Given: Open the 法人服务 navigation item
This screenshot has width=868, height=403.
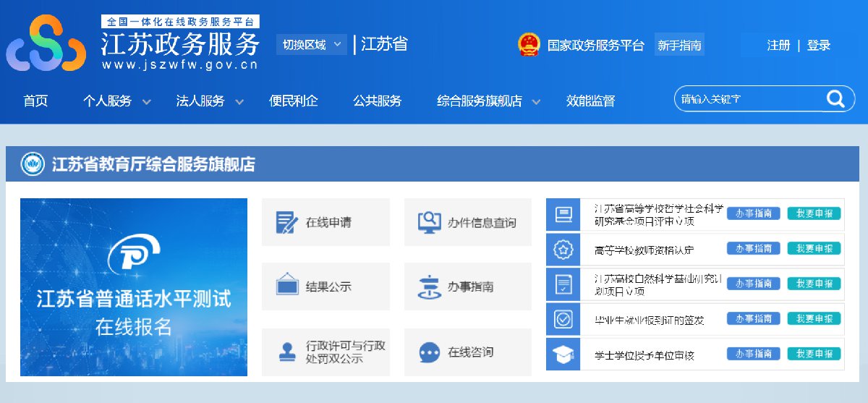Looking at the screenshot, I should click(x=200, y=101).
